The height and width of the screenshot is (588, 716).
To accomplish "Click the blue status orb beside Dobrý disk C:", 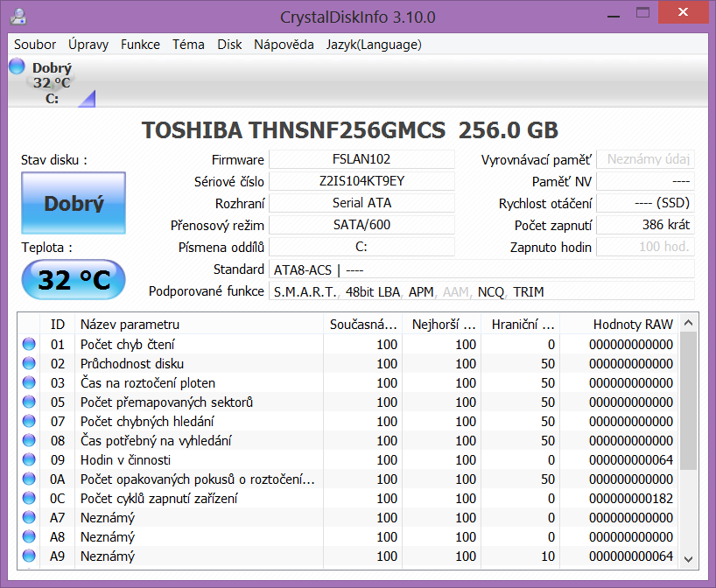I will (17, 66).
